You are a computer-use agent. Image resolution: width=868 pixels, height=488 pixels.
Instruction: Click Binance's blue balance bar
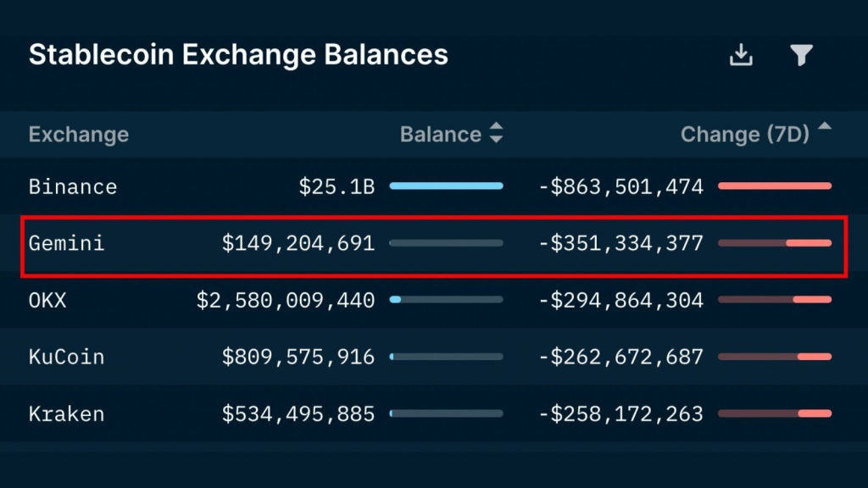(x=446, y=186)
